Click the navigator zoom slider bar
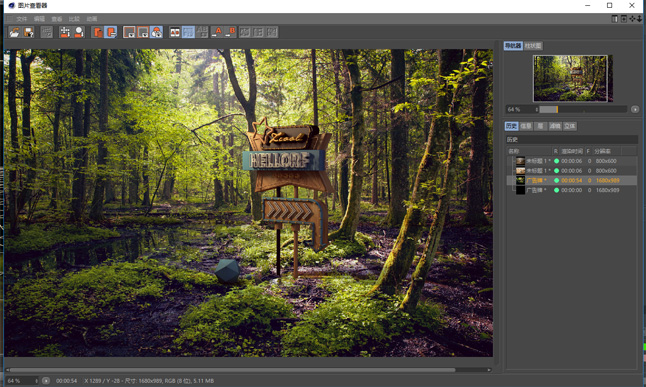The height and width of the screenshot is (387, 646). point(583,109)
